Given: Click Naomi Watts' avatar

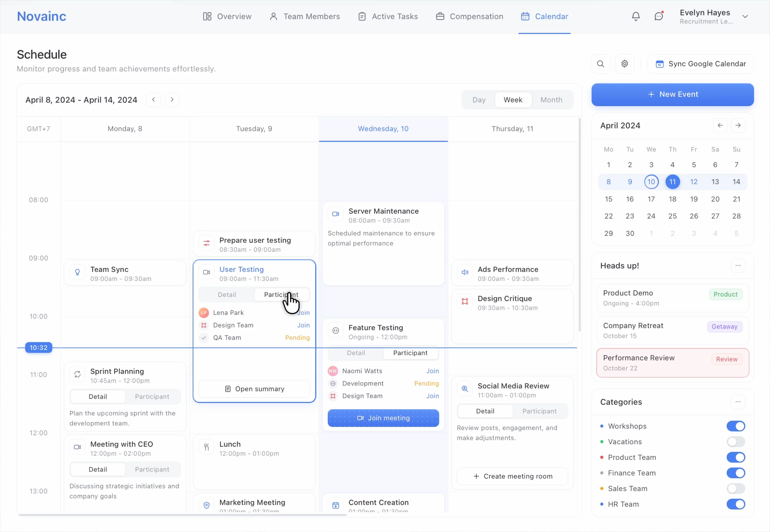Looking at the screenshot, I should 332,371.
